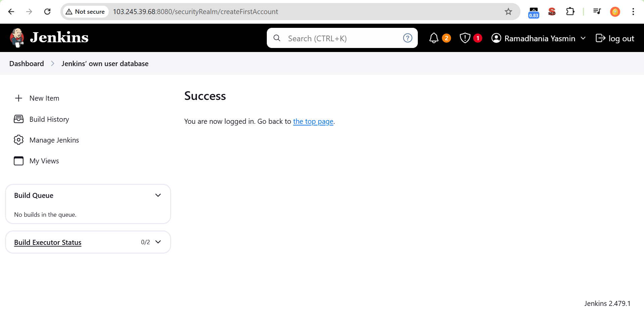Screen dimensions: 644x316
Task: Click the search help question mark icon
Action: tap(407, 38)
